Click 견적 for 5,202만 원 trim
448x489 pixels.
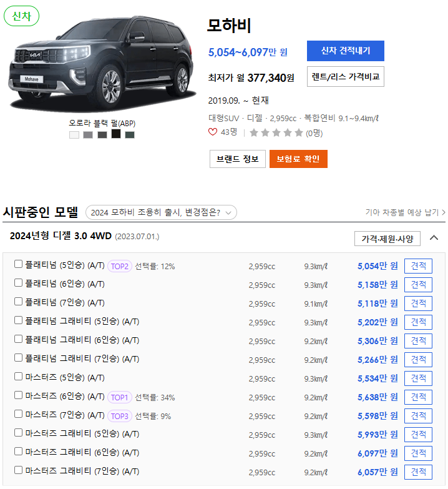pos(418,322)
